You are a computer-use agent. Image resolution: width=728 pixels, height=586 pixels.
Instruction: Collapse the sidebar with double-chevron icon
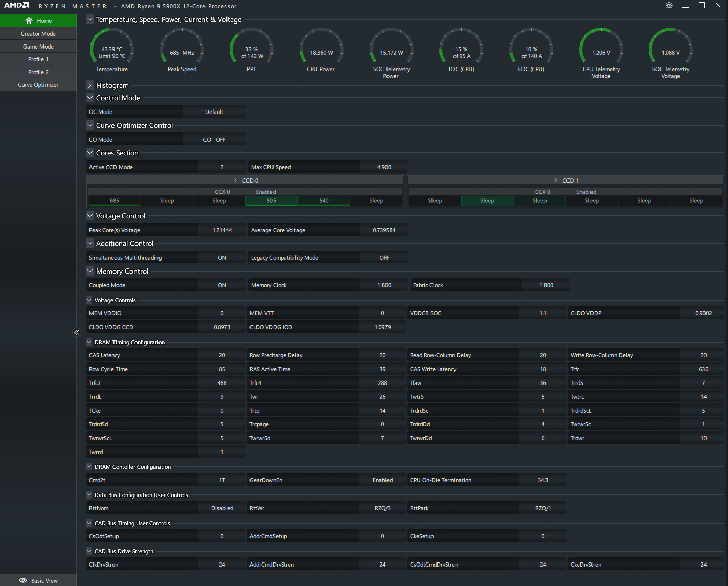[x=77, y=332]
